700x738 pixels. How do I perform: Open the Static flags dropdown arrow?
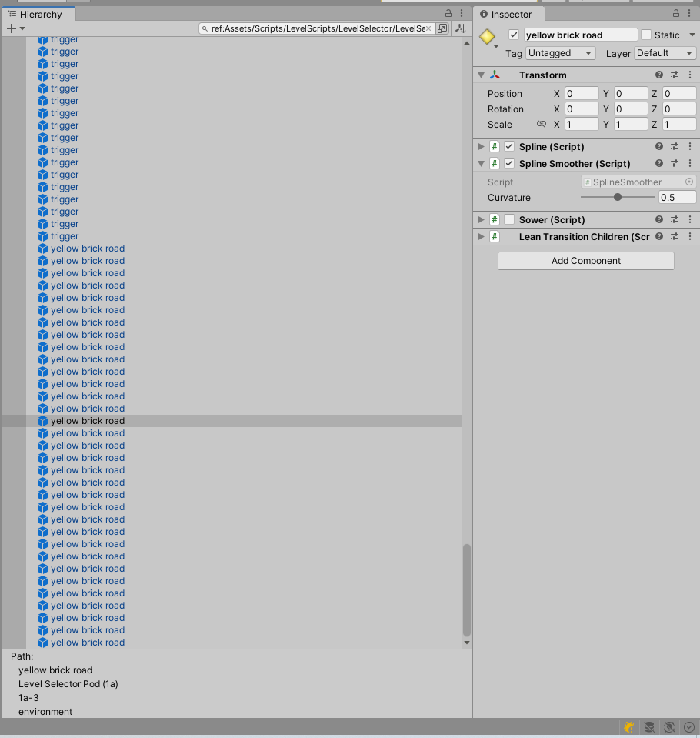point(692,35)
